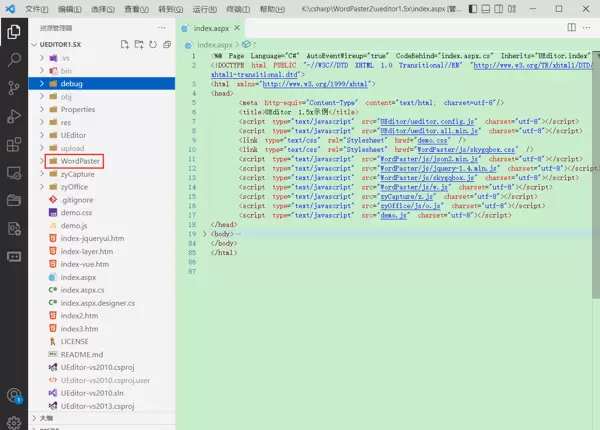
Task: Refresh the explorer file tree
Action: coord(153,44)
